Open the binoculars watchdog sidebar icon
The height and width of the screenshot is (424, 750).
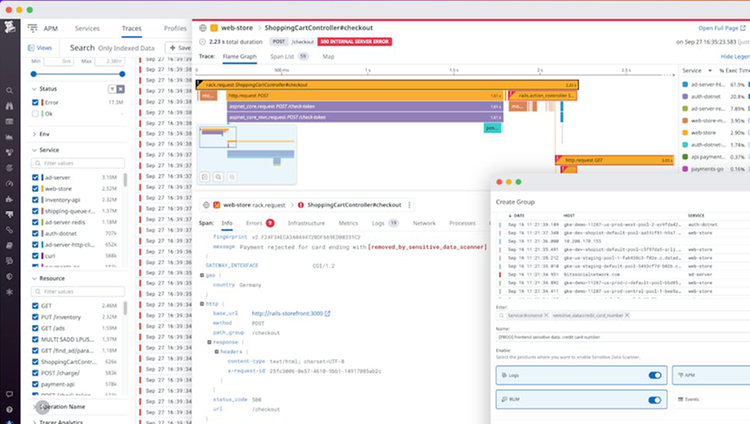coord(9,106)
